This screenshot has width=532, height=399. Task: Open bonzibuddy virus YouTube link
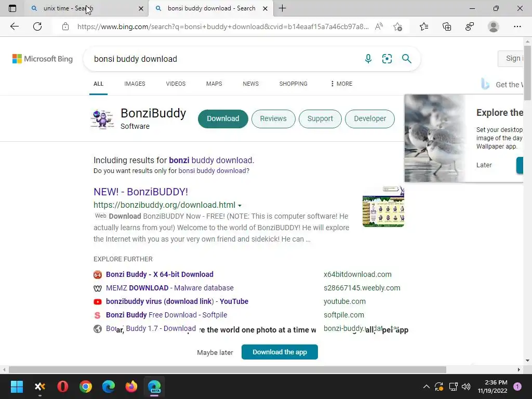[x=177, y=301]
